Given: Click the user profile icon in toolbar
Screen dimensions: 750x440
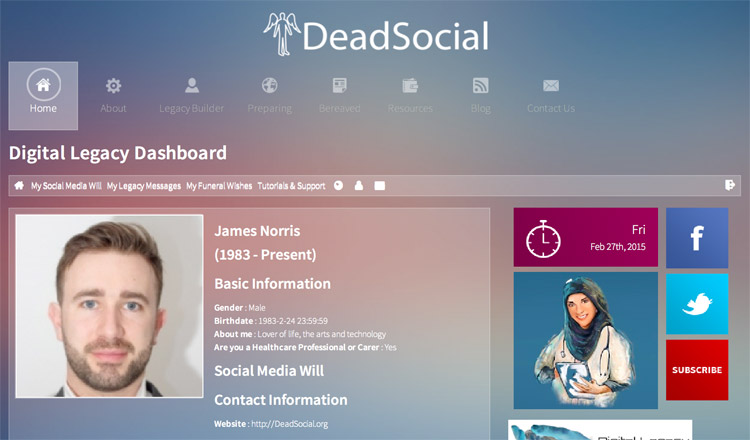Looking at the screenshot, I should coord(359,186).
